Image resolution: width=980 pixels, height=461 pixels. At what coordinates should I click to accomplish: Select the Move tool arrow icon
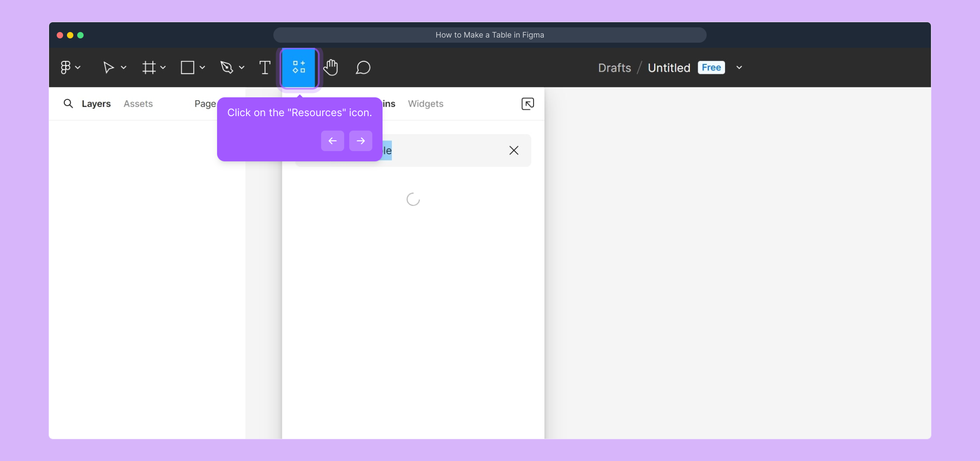pos(108,67)
